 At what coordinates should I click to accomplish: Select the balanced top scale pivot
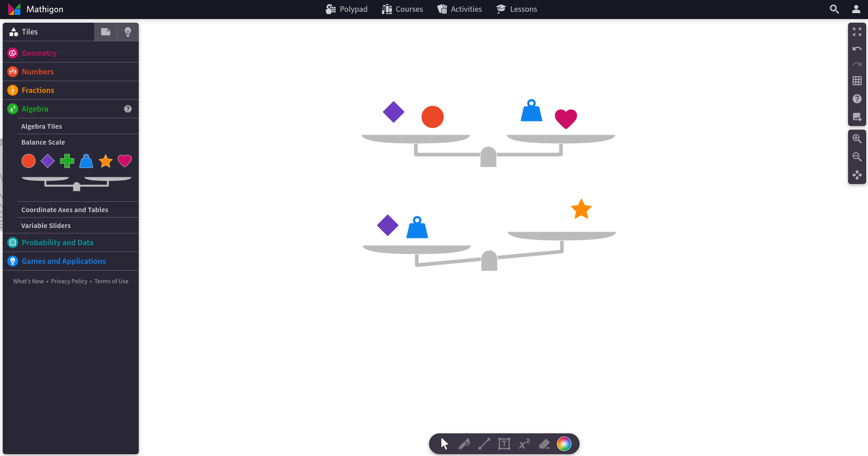coord(488,157)
